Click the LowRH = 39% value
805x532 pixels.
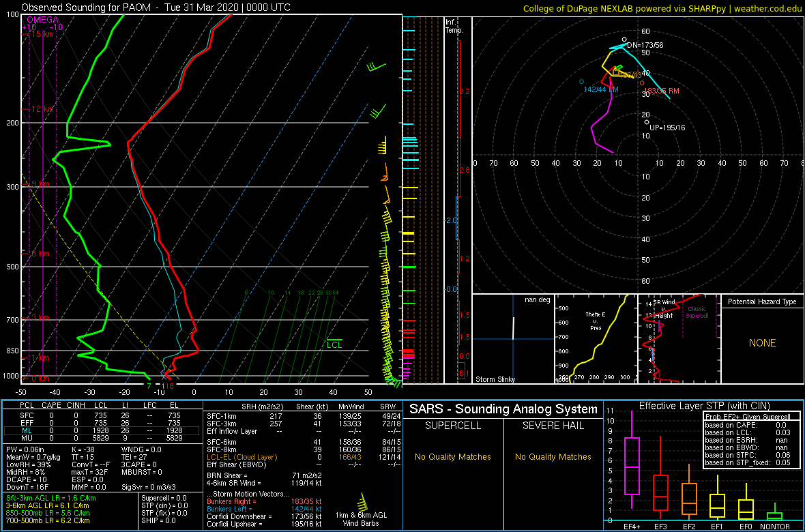coord(30,465)
